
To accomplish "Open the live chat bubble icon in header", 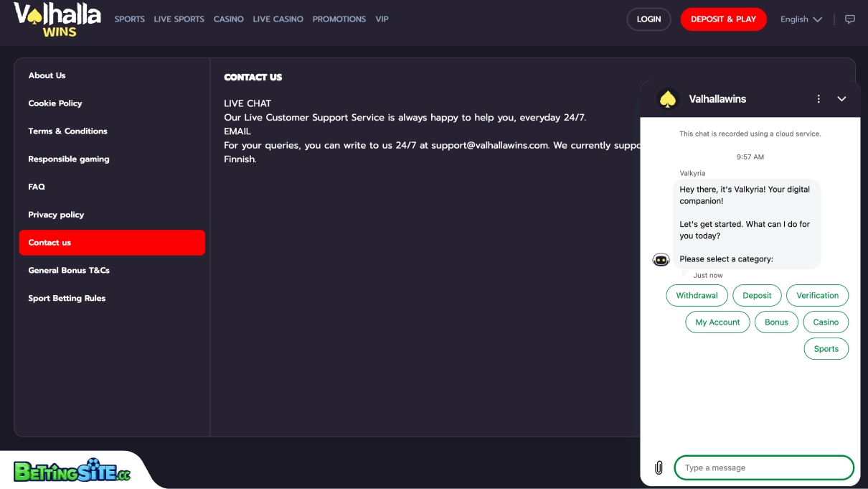I will (850, 19).
